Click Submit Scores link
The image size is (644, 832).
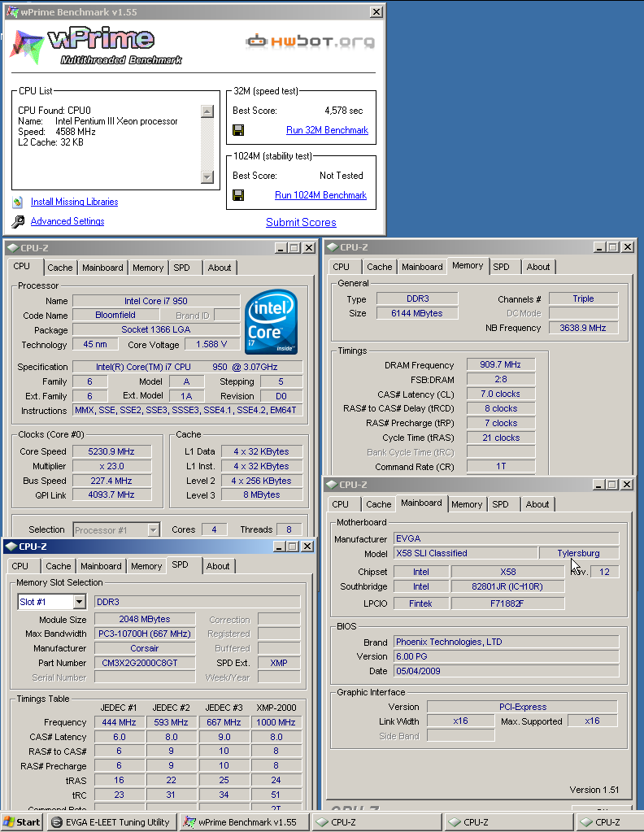pyautogui.click(x=301, y=222)
